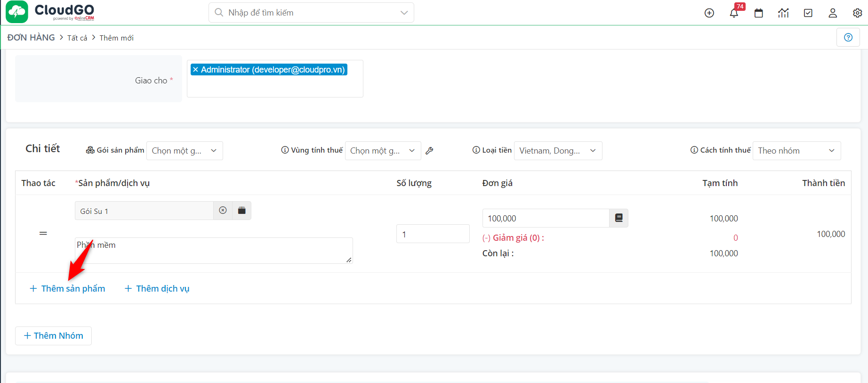Click the Tạm tính column header
The image size is (868, 383).
click(720, 183)
